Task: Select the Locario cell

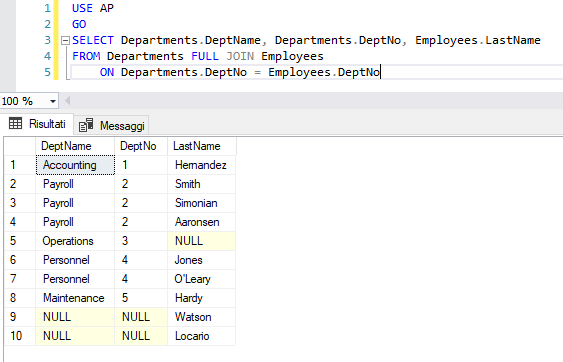Action: (x=201, y=336)
